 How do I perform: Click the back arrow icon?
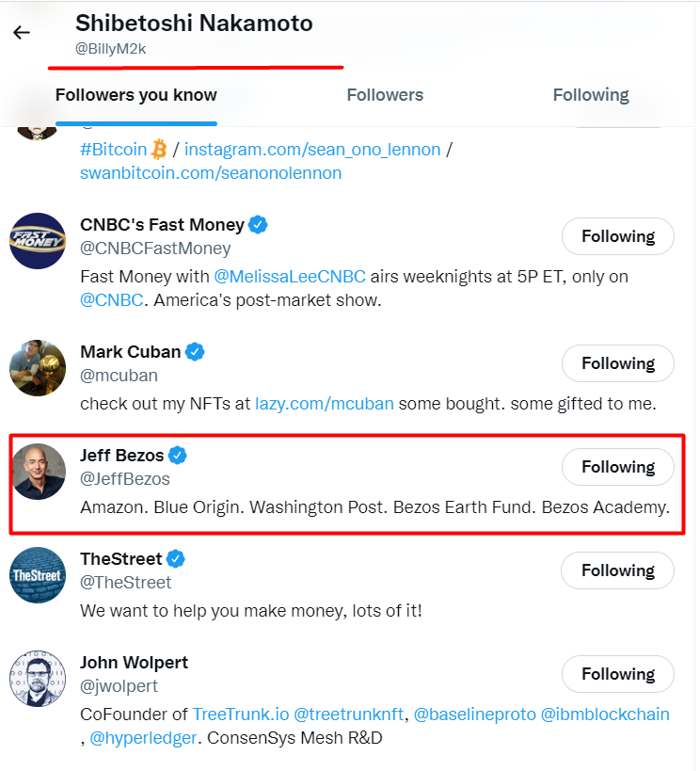(22, 33)
